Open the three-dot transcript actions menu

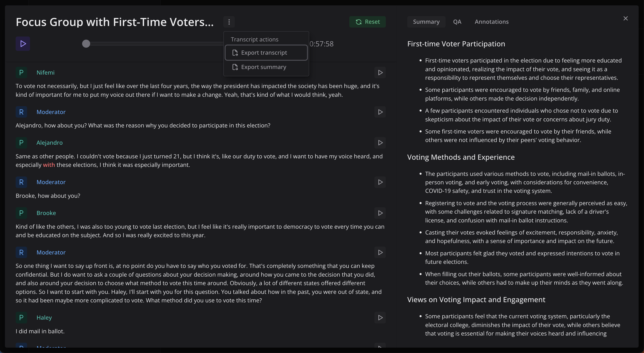(229, 22)
